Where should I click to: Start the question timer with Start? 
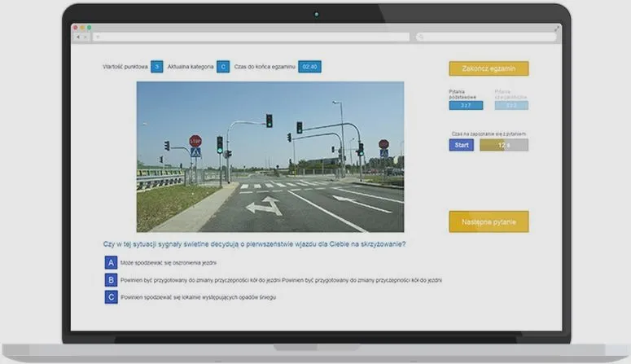[x=461, y=145]
